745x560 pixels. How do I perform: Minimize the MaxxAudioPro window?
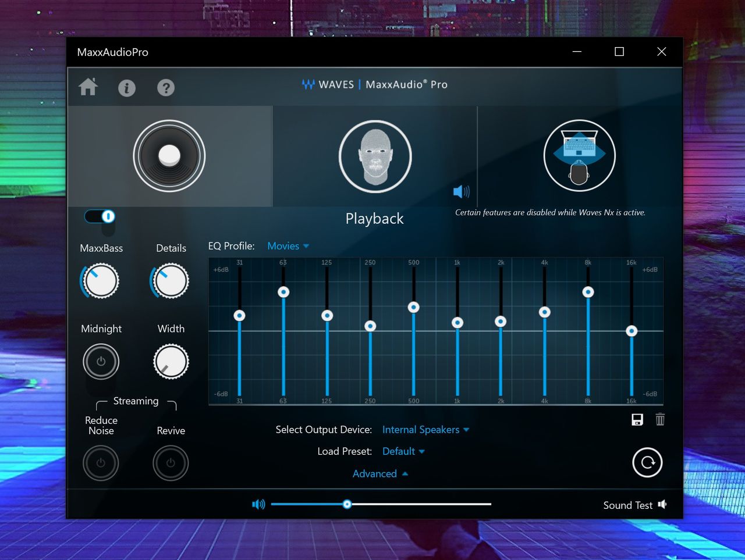(x=577, y=52)
